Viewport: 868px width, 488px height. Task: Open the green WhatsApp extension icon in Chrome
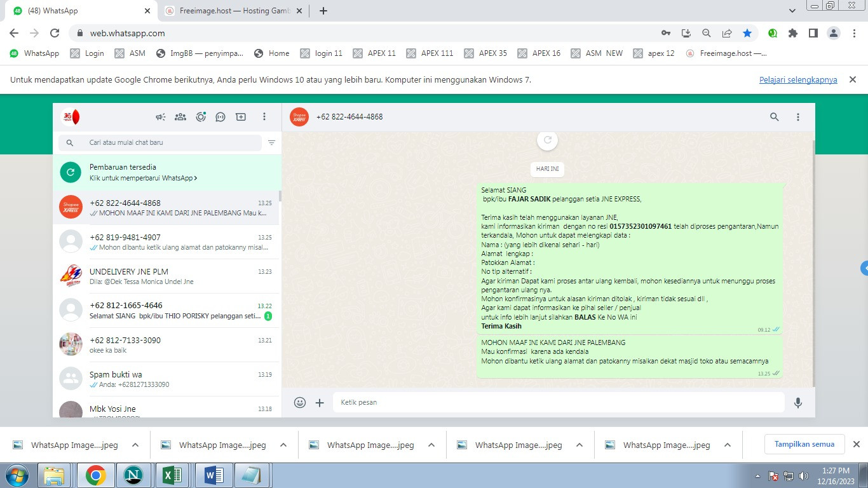(773, 33)
